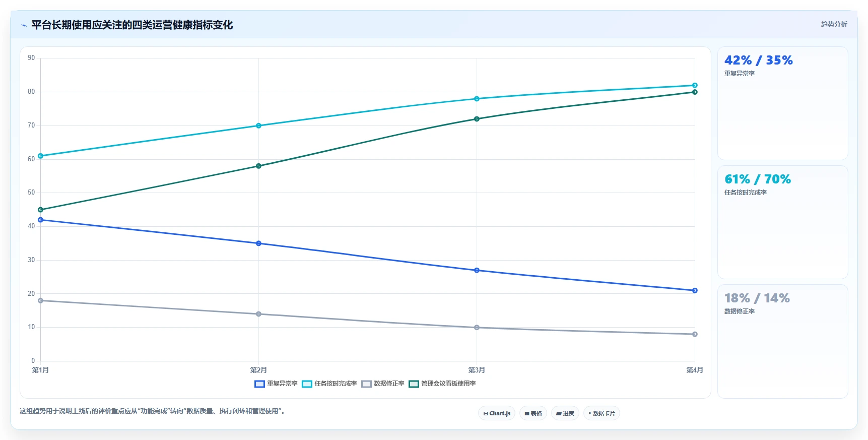Click the chart title 平台长期使用应关注的四类运营健康指标变化

[132, 25]
